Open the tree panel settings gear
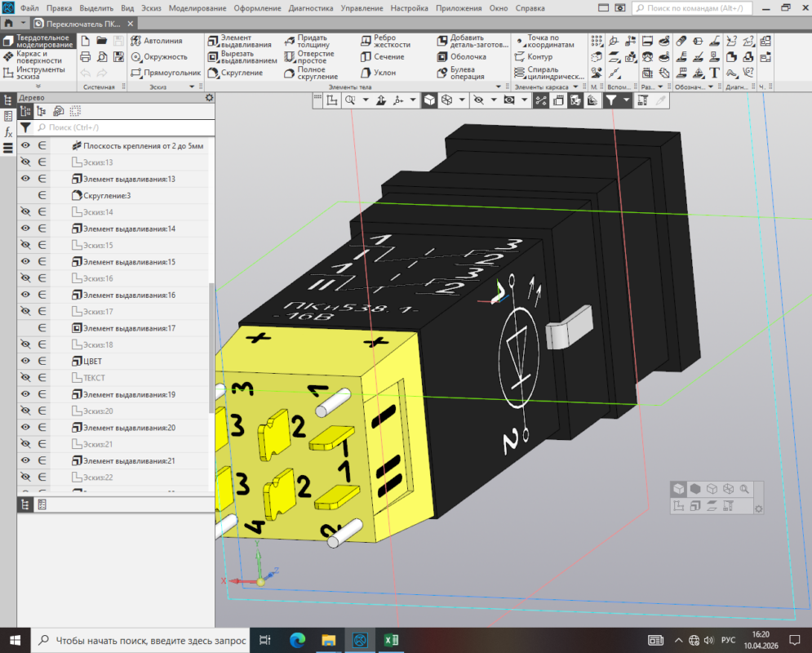The width and height of the screenshot is (812, 653). [x=209, y=97]
